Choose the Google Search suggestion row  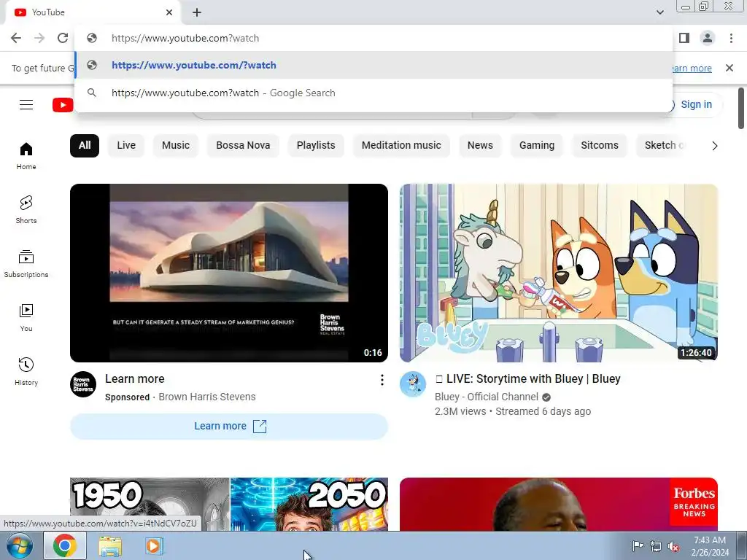[x=373, y=93]
